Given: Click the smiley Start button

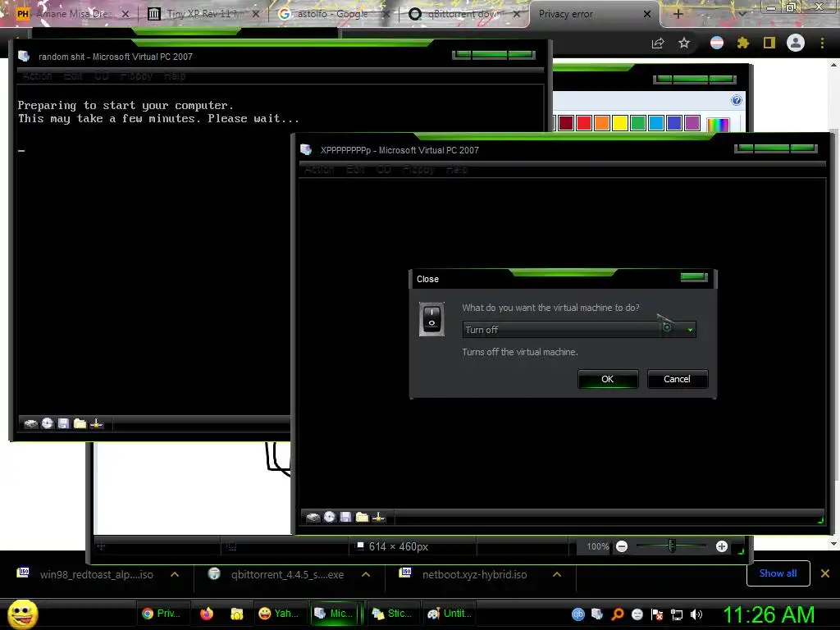Looking at the screenshot, I should pyautogui.click(x=23, y=614).
